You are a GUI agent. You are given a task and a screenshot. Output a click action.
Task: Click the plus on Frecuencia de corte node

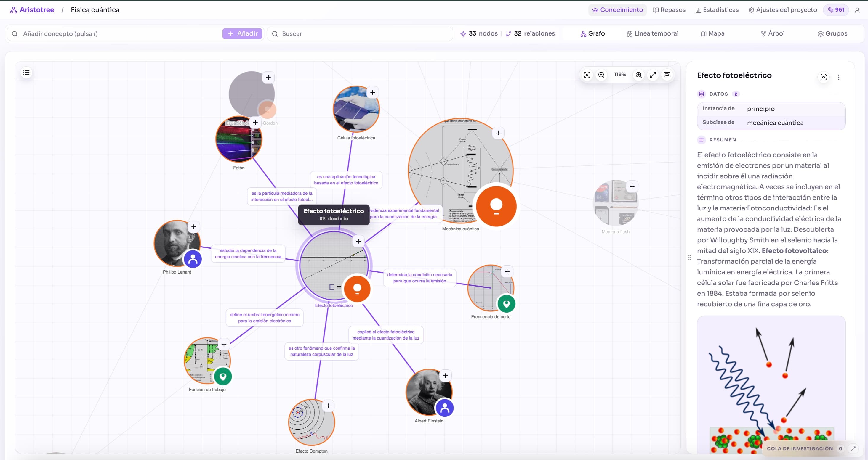click(507, 271)
